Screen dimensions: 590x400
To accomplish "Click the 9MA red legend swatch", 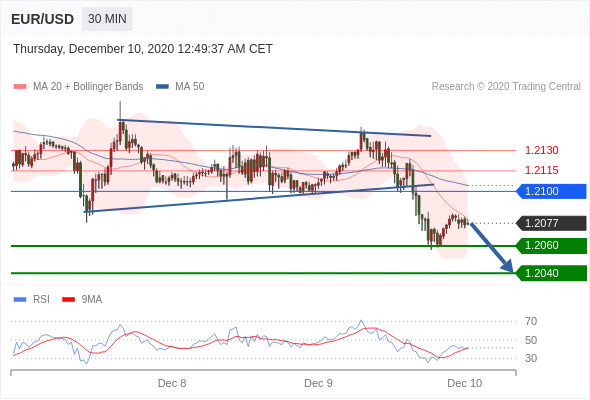I will [x=68, y=300].
